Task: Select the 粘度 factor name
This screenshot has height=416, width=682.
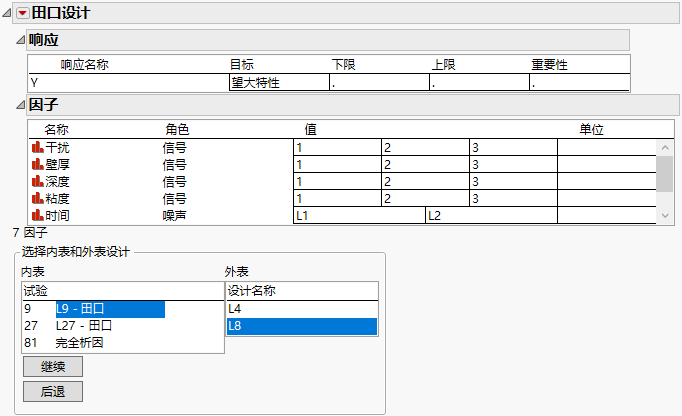Action: coord(57,198)
